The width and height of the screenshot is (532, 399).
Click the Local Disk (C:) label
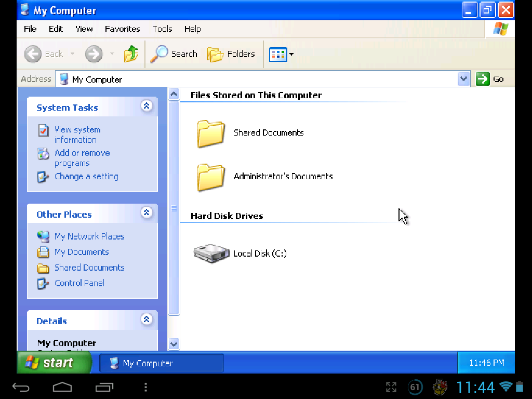[260, 254]
